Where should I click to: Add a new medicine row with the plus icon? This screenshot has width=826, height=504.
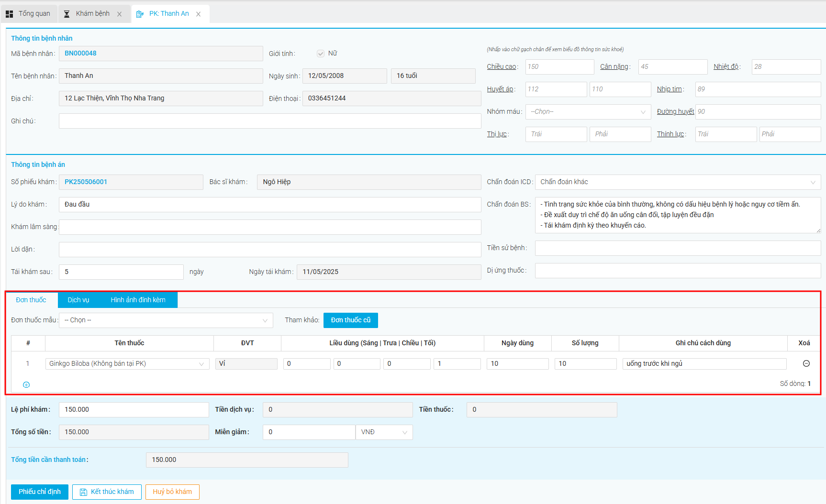26,384
